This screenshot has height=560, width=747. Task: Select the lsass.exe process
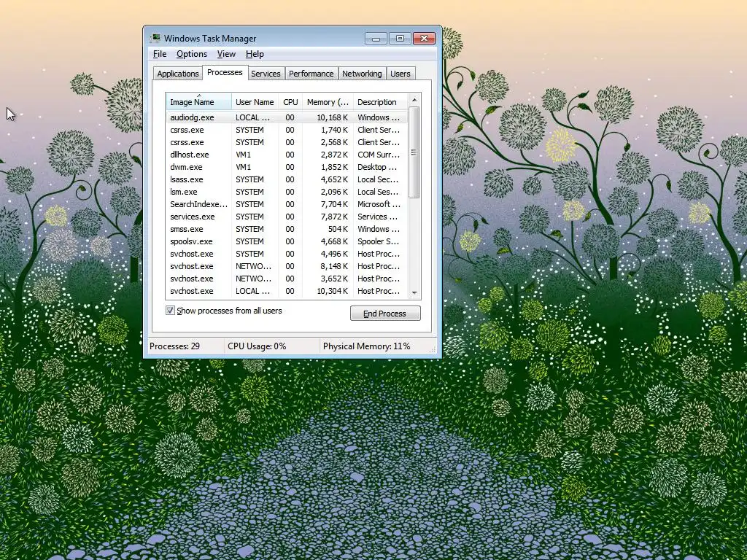pyautogui.click(x=287, y=179)
